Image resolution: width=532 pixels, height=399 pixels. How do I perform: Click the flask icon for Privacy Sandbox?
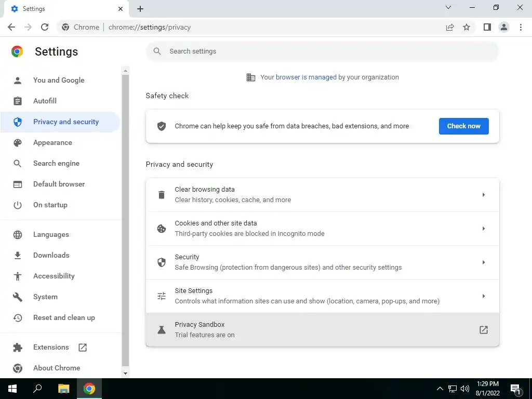pyautogui.click(x=162, y=330)
